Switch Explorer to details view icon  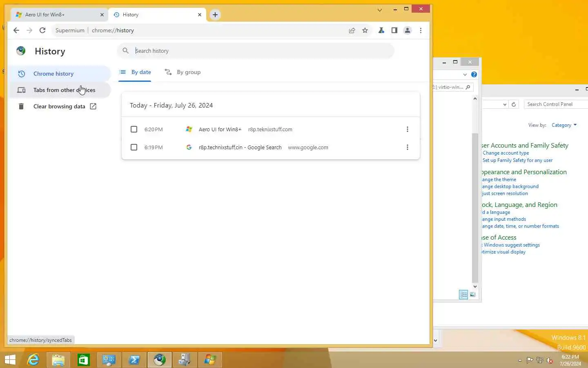pyautogui.click(x=463, y=294)
